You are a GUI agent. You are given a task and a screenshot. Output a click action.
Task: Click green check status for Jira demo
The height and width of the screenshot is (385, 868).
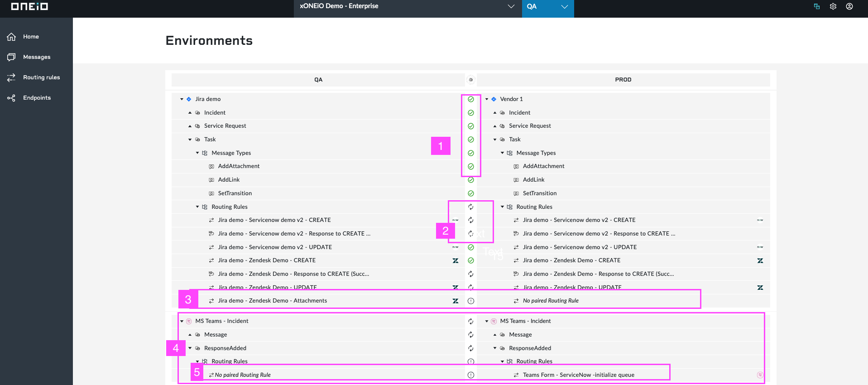[471, 99]
